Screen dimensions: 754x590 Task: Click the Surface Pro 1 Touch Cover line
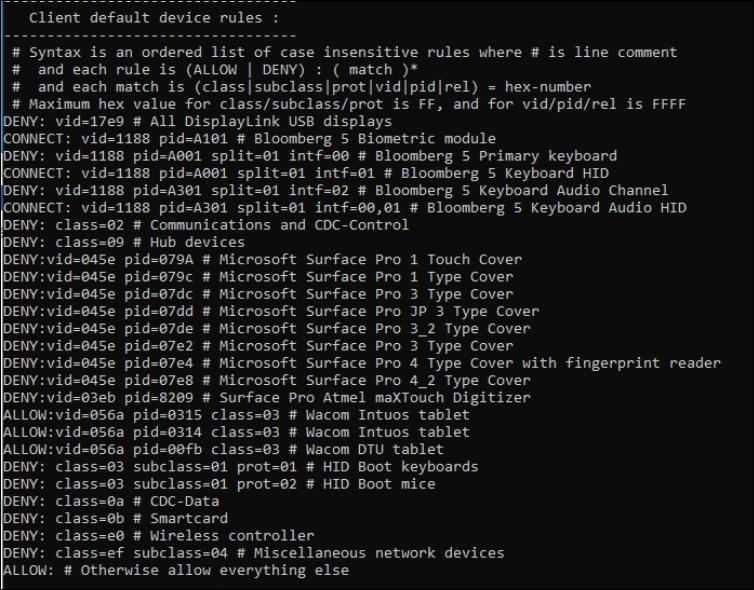click(x=262, y=259)
